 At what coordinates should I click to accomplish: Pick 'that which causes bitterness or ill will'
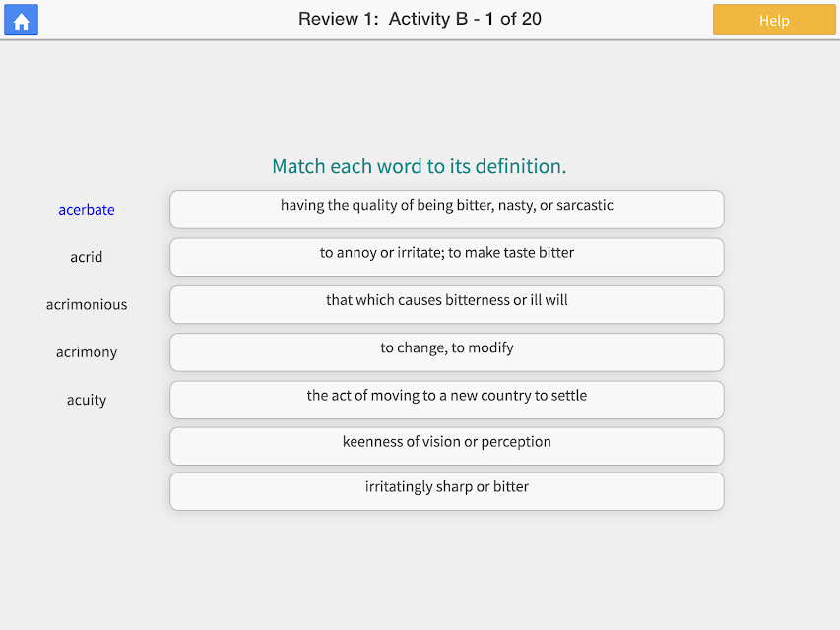coord(447,305)
